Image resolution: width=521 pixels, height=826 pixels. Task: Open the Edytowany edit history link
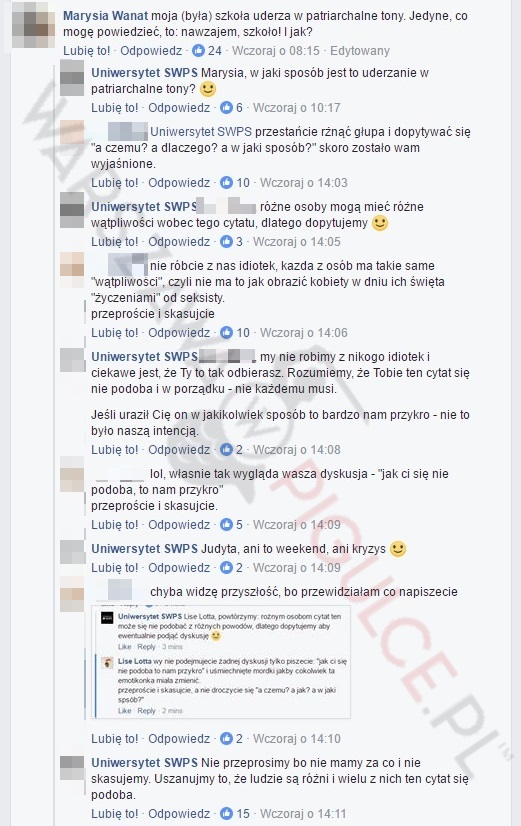pos(360,51)
